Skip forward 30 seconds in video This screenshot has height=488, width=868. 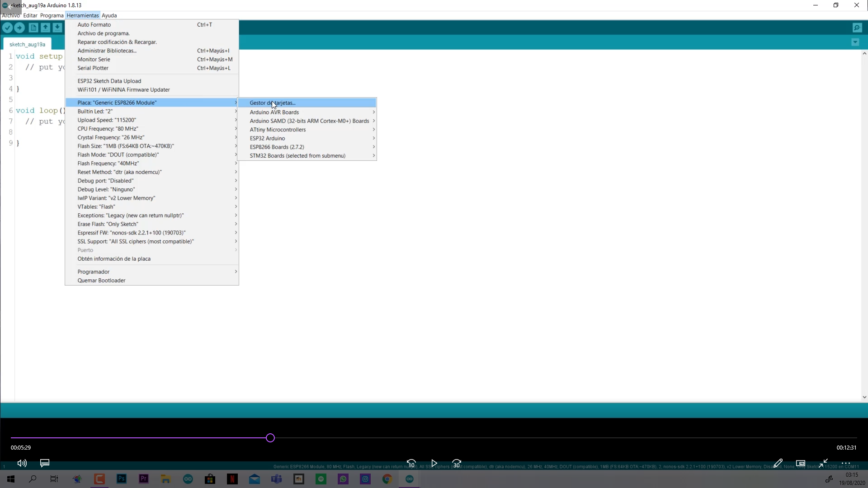click(x=457, y=463)
